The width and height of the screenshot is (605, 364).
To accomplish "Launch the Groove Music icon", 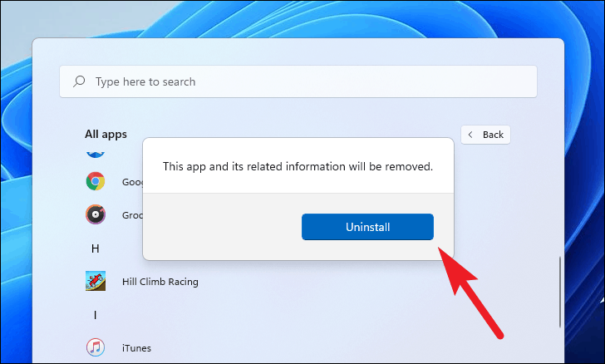I will 96,214.
